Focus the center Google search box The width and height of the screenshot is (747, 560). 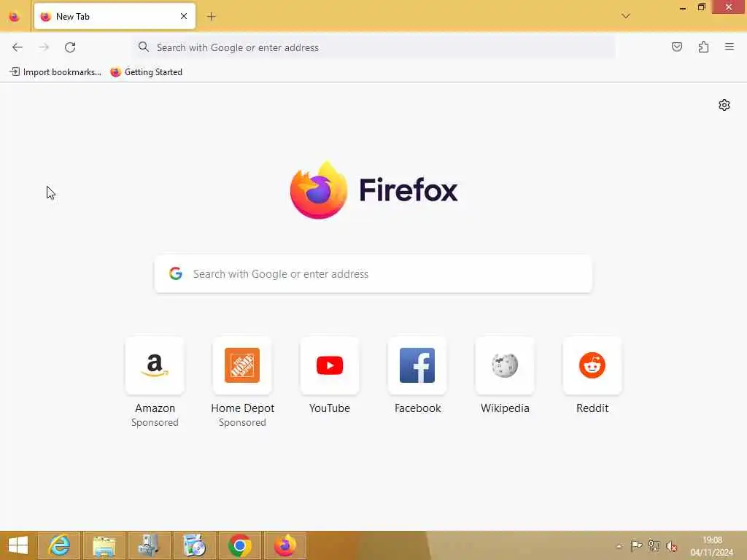(x=373, y=274)
